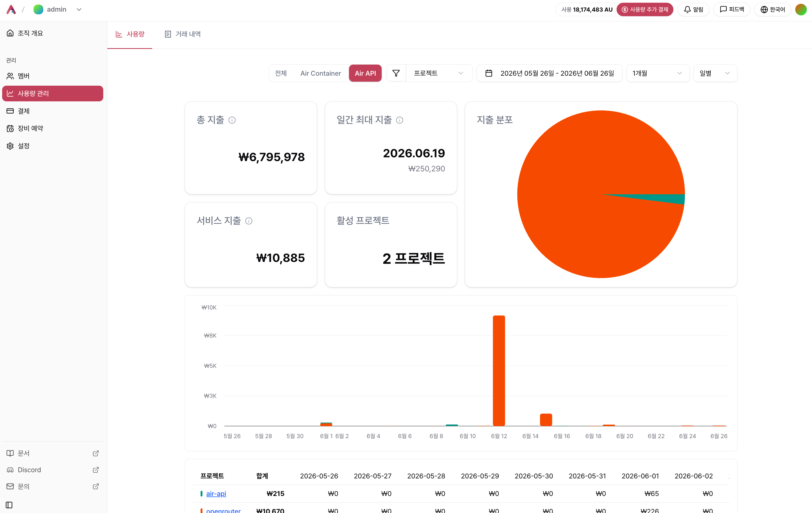Open the air-api project link
This screenshot has width=812, height=513.
(216, 494)
